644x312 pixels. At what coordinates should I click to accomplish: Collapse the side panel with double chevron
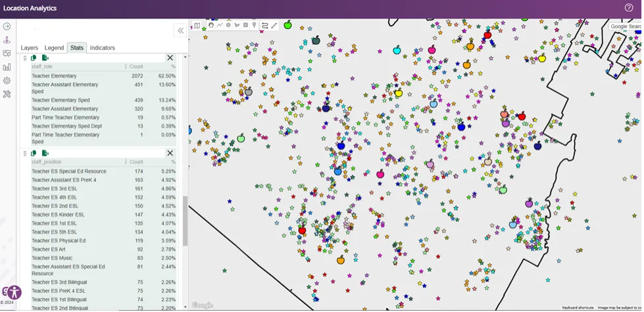(180, 31)
